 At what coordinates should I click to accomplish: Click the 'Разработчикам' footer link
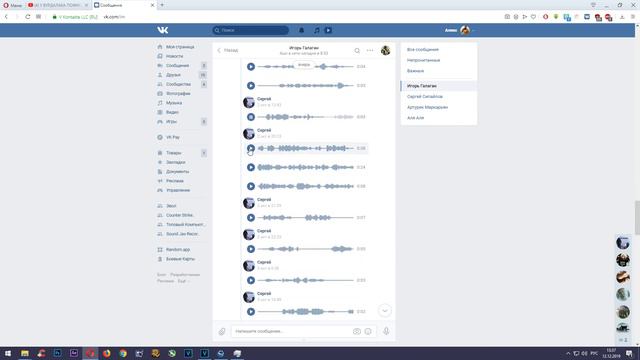(x=185, y=275)
